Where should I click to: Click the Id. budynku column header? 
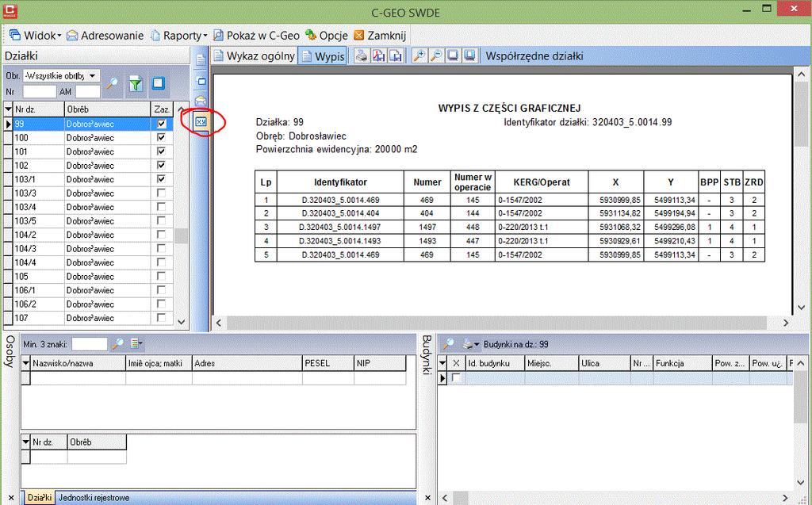point(495,363)
